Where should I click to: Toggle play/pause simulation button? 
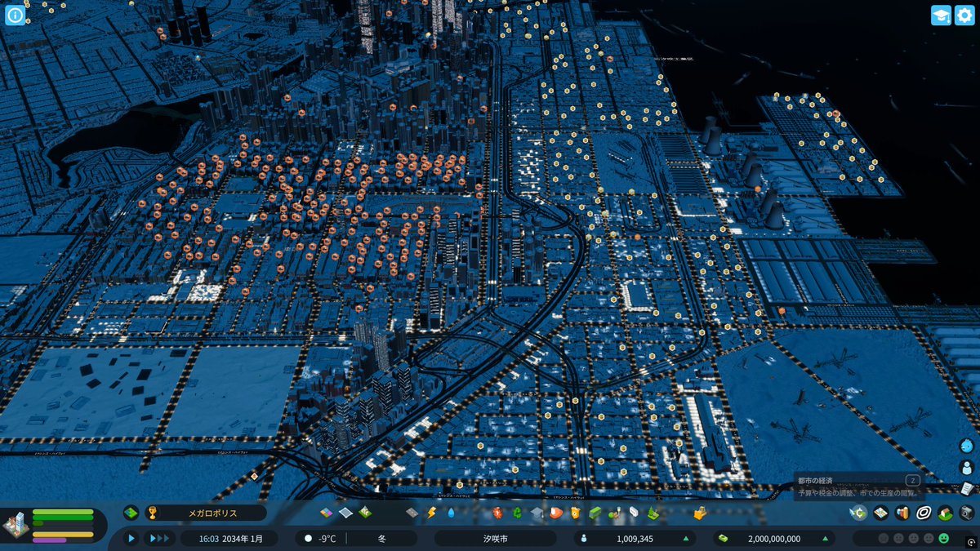(131, 539)
